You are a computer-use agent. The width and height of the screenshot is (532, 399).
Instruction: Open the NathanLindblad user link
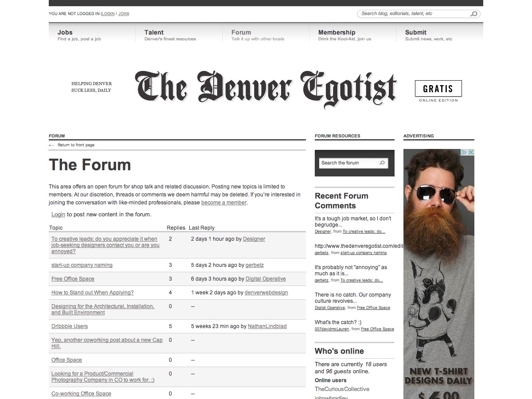coord(267,326)
